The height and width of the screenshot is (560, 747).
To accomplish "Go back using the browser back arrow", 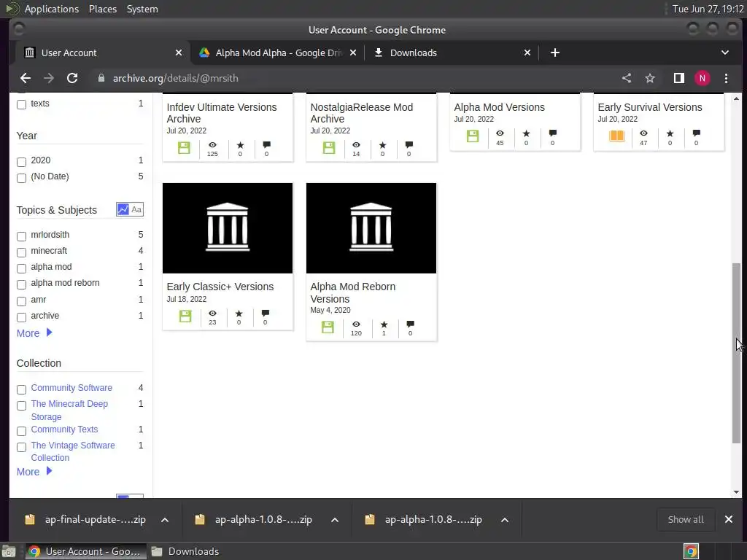I will (26, 78).
